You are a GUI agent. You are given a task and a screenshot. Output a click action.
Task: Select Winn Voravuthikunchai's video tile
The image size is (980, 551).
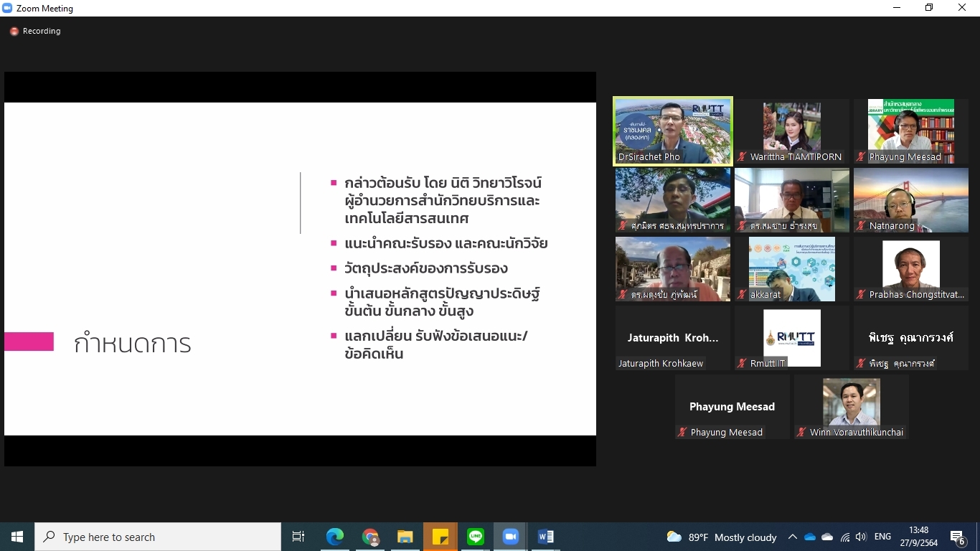[x=851, y=406]
